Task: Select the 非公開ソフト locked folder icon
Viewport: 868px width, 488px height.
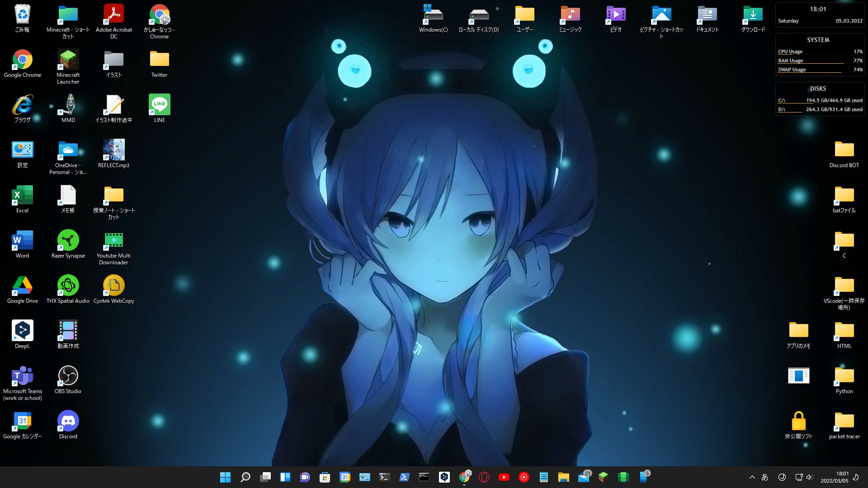Action: pos(798,426)
